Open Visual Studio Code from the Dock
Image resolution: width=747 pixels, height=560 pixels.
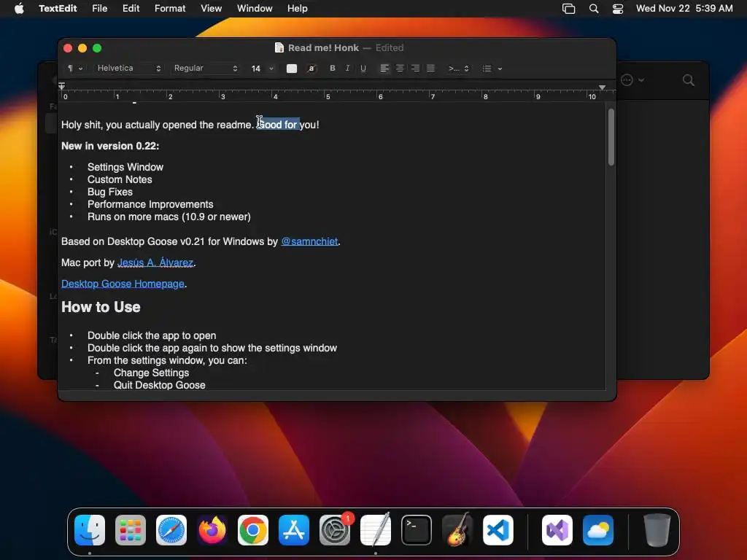click(498, 530)
